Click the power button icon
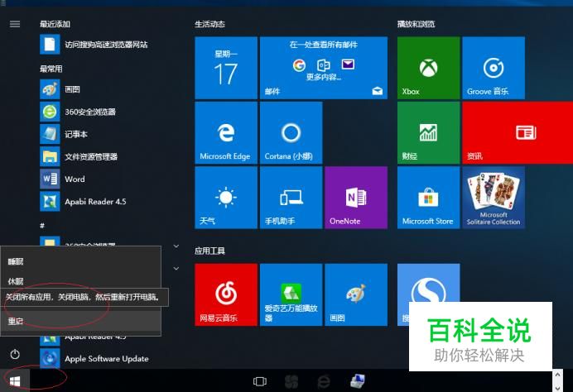 pos(15,354)
